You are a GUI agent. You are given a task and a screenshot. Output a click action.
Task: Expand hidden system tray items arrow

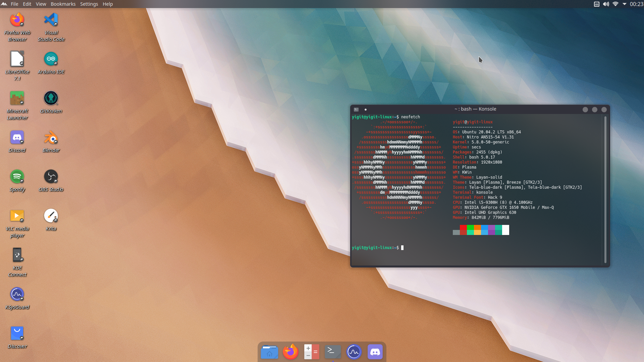point(624,4)
